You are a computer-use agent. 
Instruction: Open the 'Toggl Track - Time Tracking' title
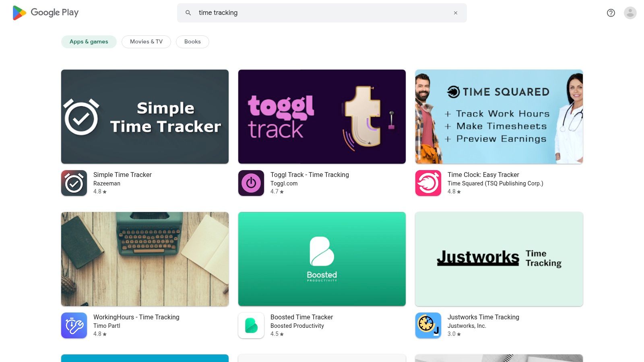[310, 175]
